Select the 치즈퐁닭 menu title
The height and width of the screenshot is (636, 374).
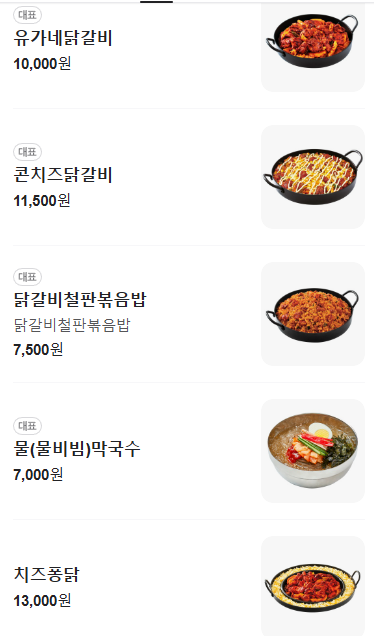[46, 575]
